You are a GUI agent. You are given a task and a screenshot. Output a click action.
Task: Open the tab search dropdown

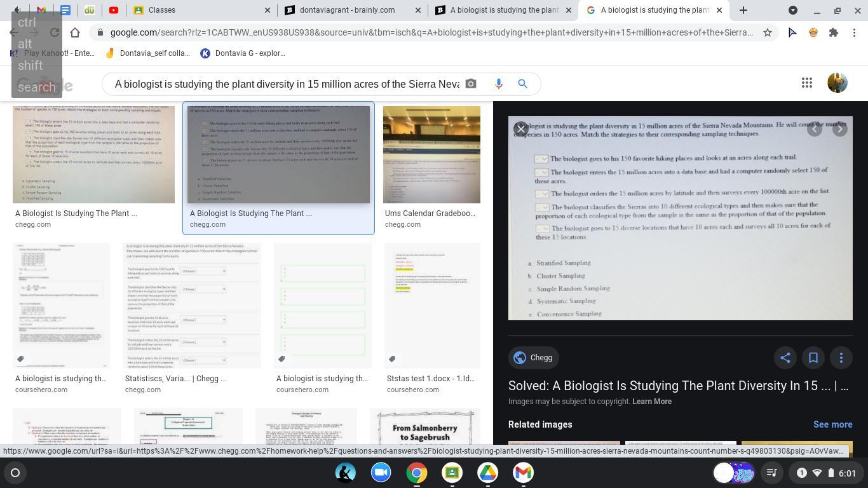point(793,10)
